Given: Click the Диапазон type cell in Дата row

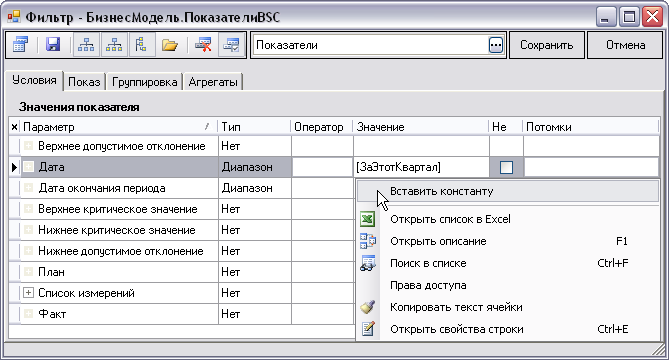Looking at the screenshot, I should point(255,167).
